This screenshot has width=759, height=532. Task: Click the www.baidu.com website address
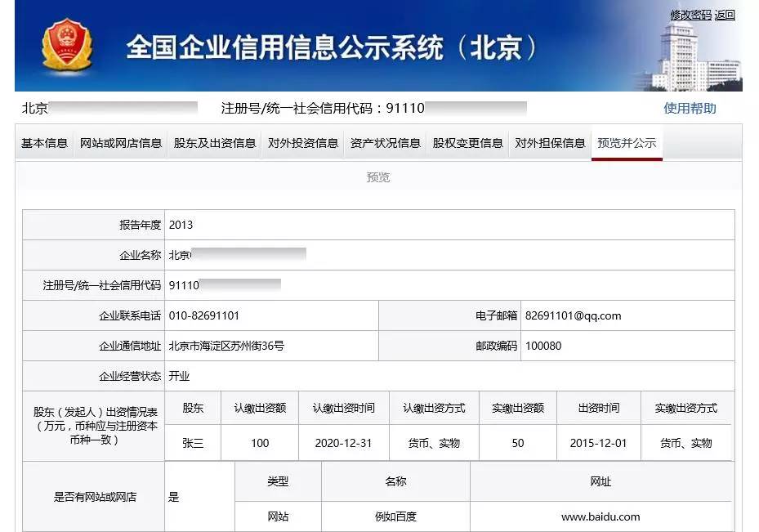tap(601, 516)
